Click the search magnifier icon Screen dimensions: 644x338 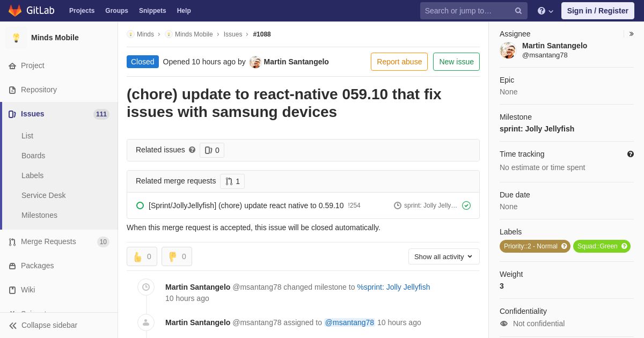[518, 11]
